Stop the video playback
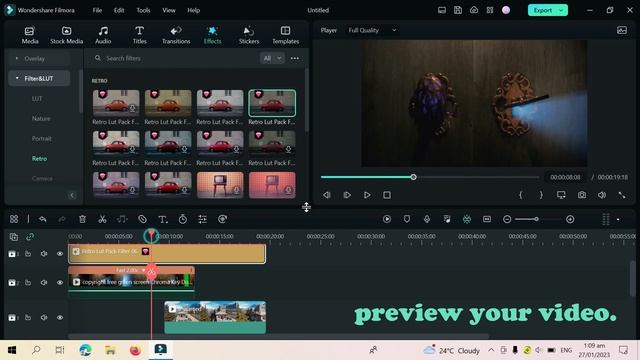The image size is (640, 360). point(387,195)
